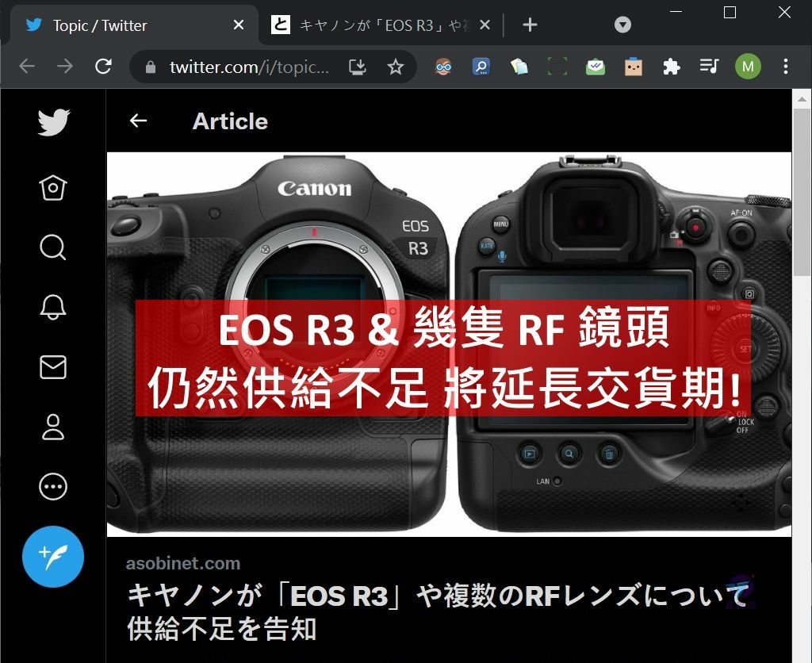Go back using Article back arrow
This screenshot has height=663, width=812.
coord(138,121)
